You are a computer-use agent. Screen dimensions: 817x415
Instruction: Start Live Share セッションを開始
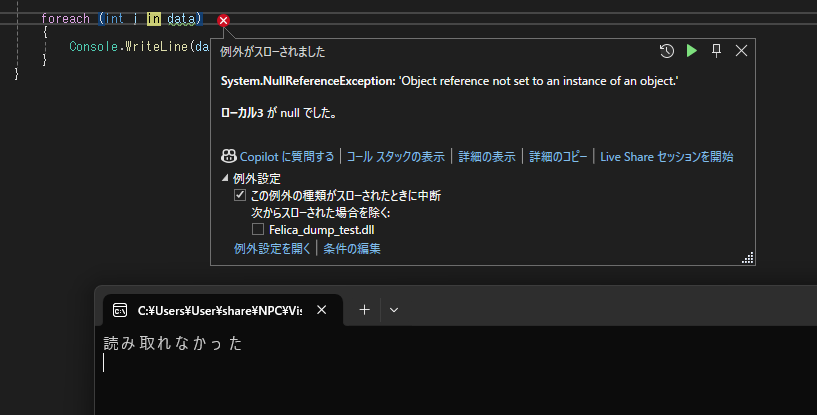click(666, 156)
